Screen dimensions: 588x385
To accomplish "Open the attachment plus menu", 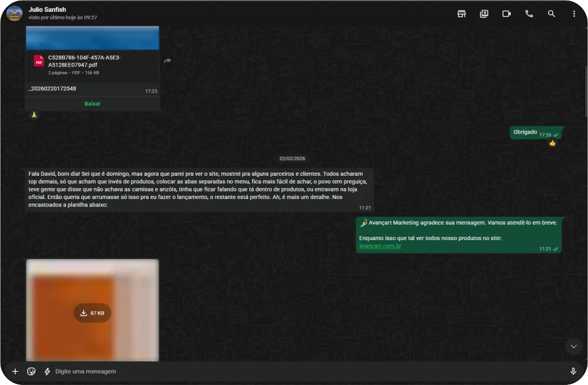I will point(15,371).
